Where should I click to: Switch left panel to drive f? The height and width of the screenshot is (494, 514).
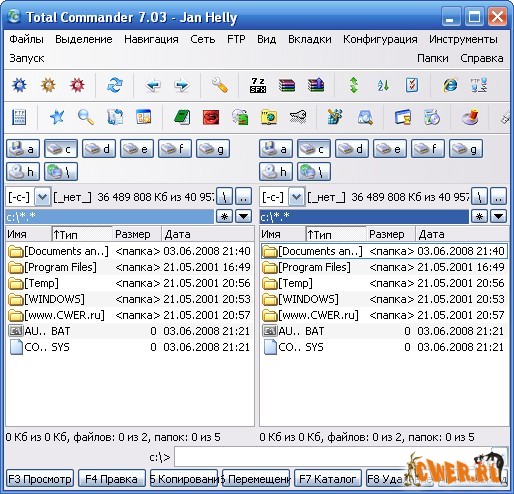coord(175,149)
